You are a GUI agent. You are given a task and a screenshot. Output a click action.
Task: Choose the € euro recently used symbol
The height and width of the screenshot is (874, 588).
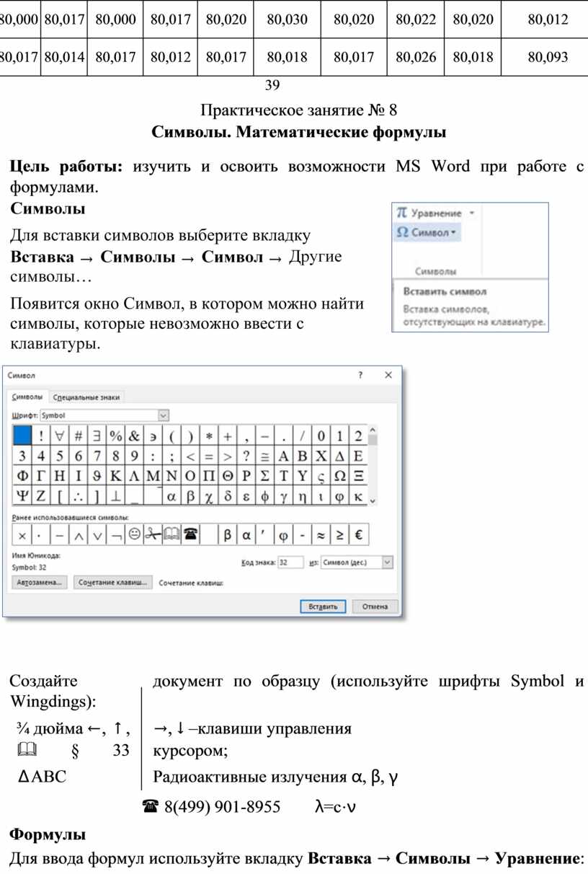point(358,534)
